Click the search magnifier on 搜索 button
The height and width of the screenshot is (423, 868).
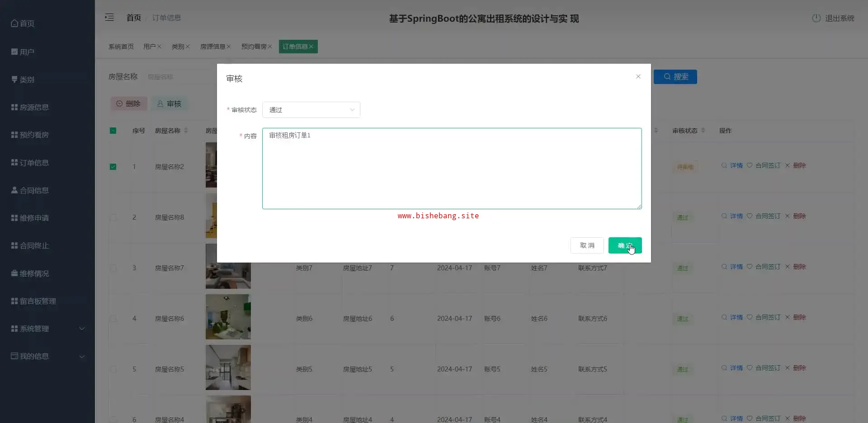[667, 77]
